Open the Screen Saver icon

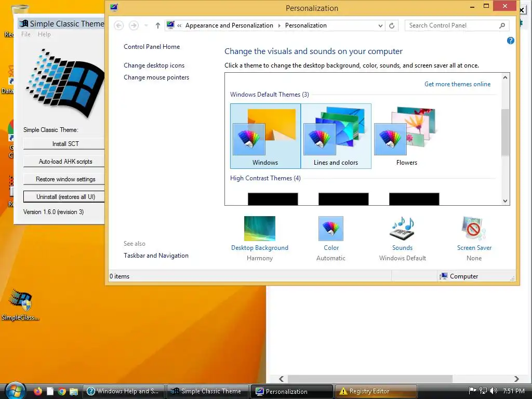point(474,229)
